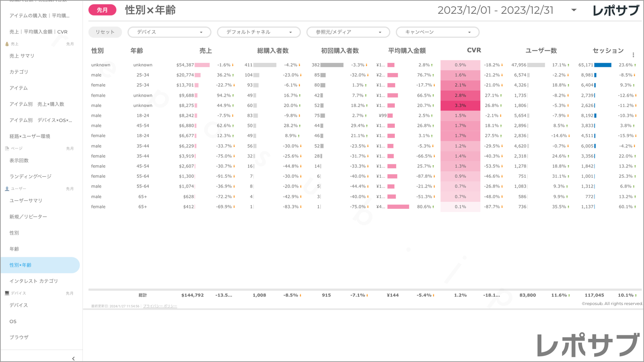This screenshot has height=362, width=644.
Task: Click the レポサブ logo in the header
Action: pos(615,10)
